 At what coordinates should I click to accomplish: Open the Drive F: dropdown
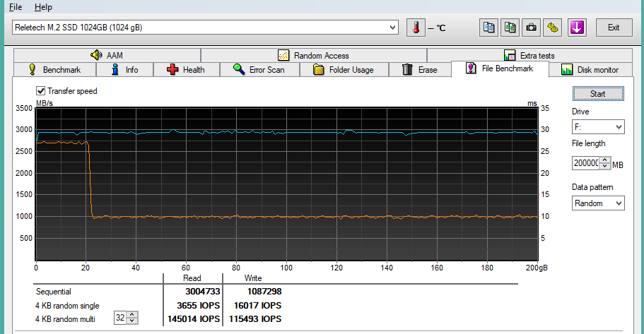pos(598,127)
